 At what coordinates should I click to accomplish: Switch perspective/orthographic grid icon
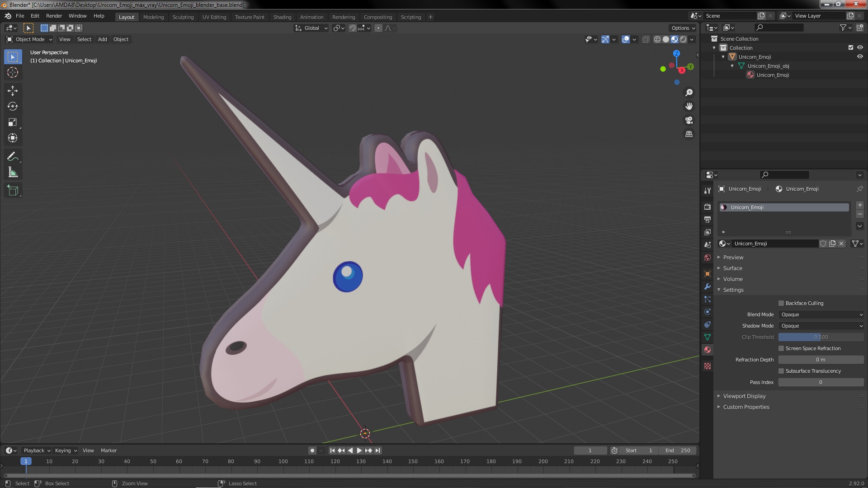[689, 134]
